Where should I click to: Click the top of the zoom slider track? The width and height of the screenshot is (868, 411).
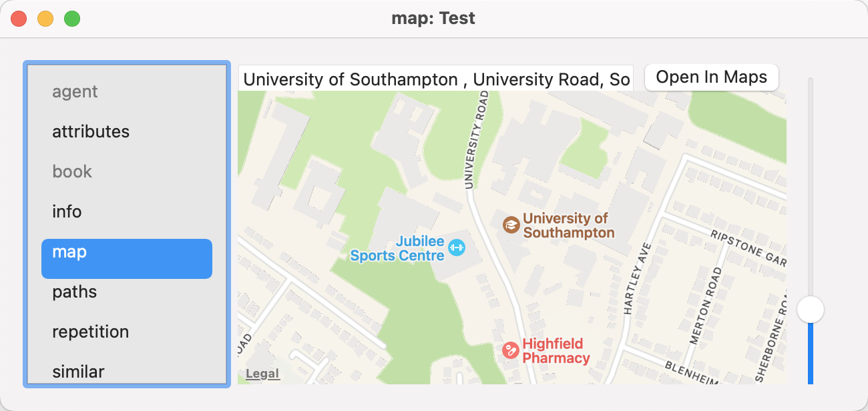(811, 83)
